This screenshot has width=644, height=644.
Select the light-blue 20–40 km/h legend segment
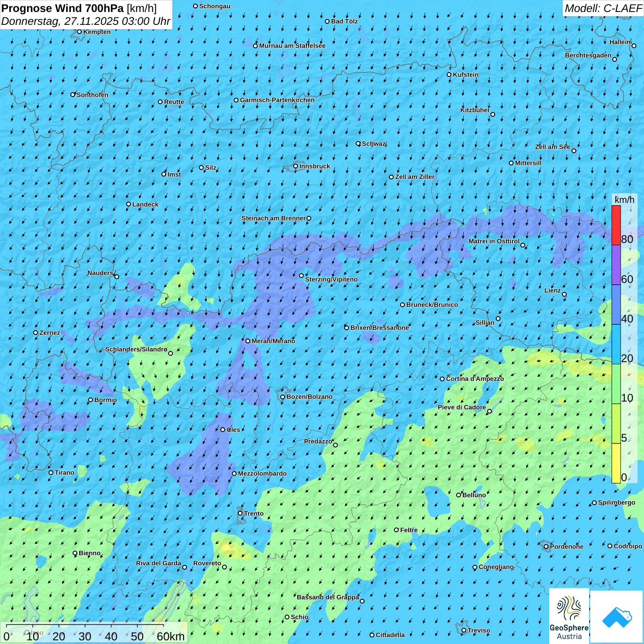click(x=616, y=345)
